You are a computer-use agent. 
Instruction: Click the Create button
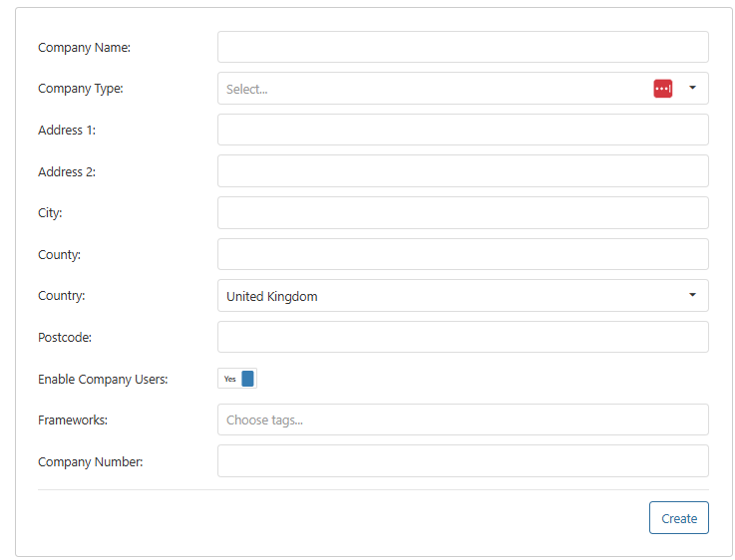tap(679, 518)
